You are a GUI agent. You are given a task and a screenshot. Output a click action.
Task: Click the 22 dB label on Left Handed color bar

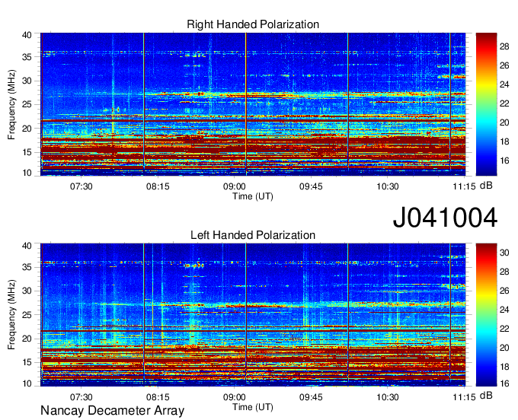pyautogui.click(x=504, y=329)
